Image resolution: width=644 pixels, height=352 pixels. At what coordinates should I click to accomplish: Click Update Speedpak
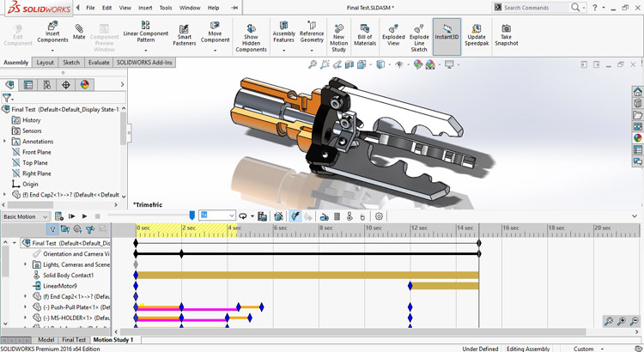pos(477,35)
